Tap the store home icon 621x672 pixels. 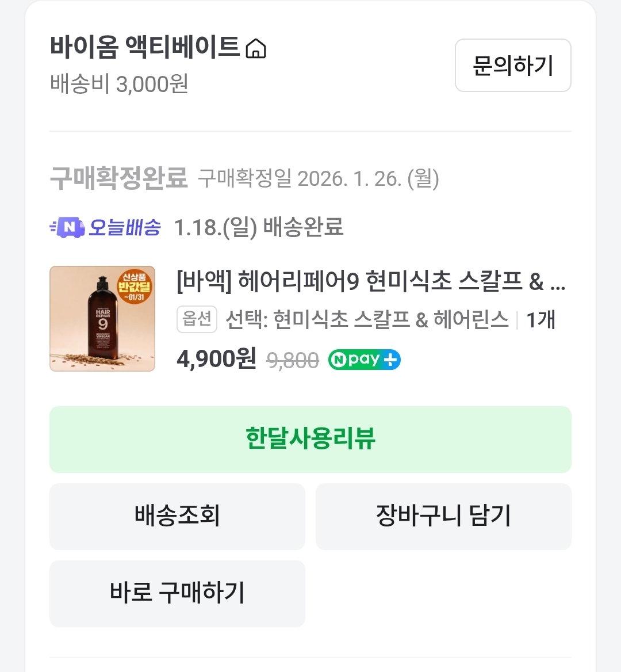click(x=256, y=49)
